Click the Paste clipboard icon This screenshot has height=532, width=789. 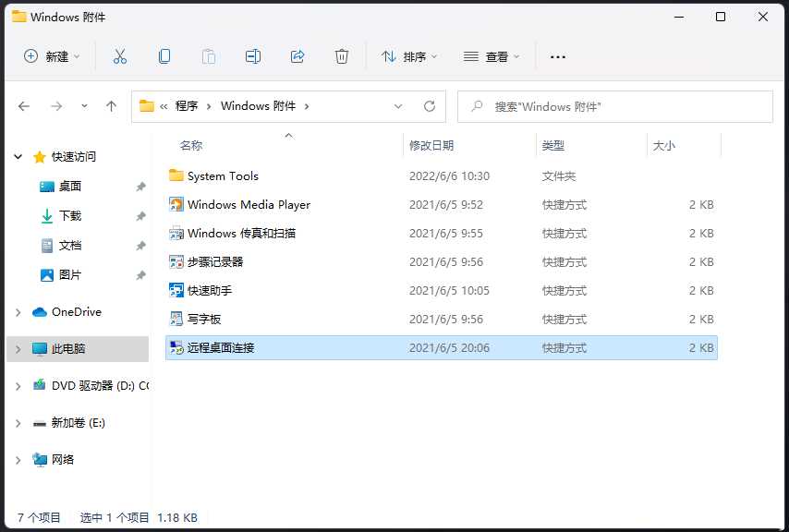pyautogui.click(x=208, y=56)
